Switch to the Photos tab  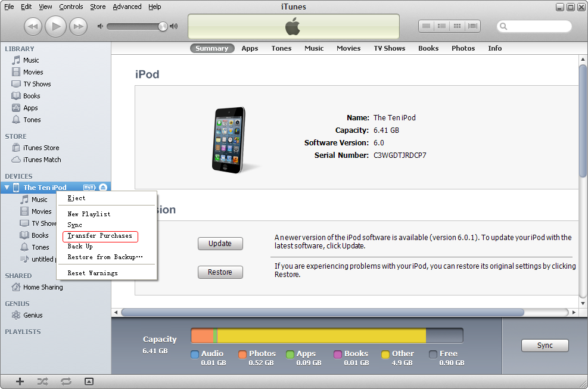(x=463, y=48)
